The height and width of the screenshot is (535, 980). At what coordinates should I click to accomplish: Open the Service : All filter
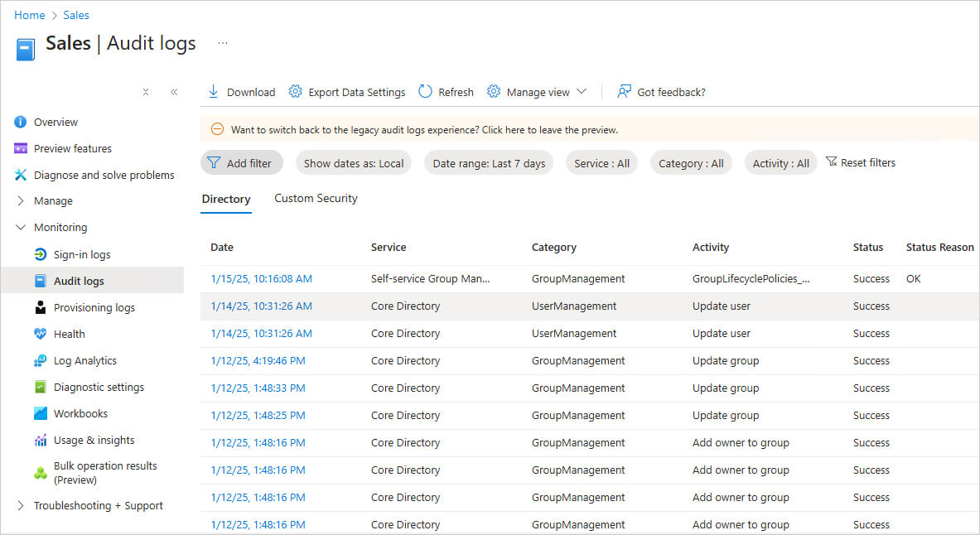tap(601, 163)
